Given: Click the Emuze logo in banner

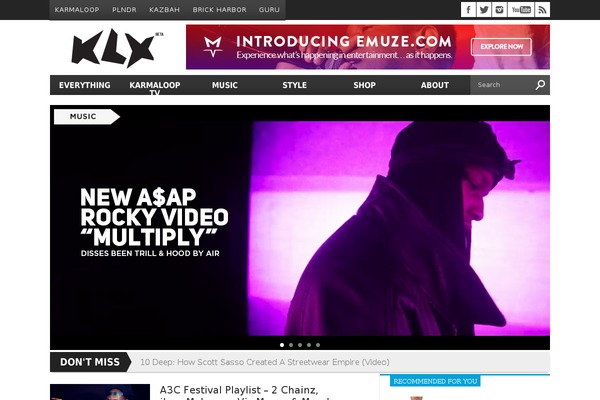Looking at the screenshot, I should (x=213, y=47).
